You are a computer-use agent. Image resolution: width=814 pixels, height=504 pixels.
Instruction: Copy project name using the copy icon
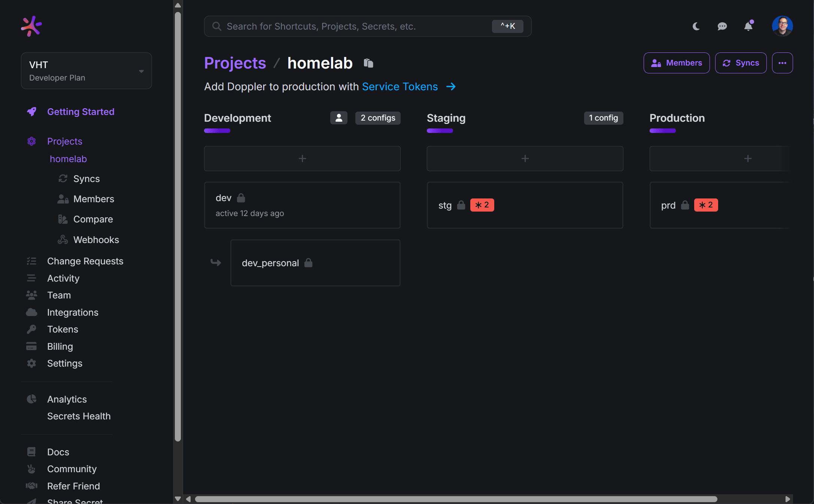(368, 63)
